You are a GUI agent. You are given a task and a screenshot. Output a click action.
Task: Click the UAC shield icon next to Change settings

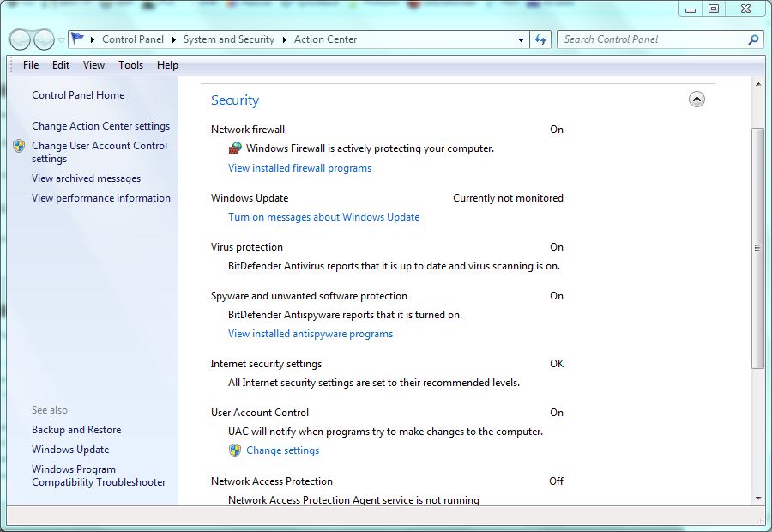pyautogui.click(x=235, y=450)
